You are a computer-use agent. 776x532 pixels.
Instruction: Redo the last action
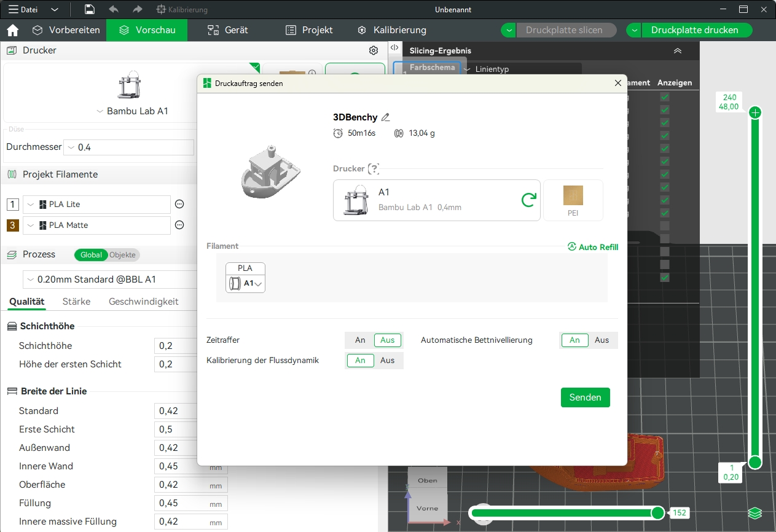click(x=138, y=10)
